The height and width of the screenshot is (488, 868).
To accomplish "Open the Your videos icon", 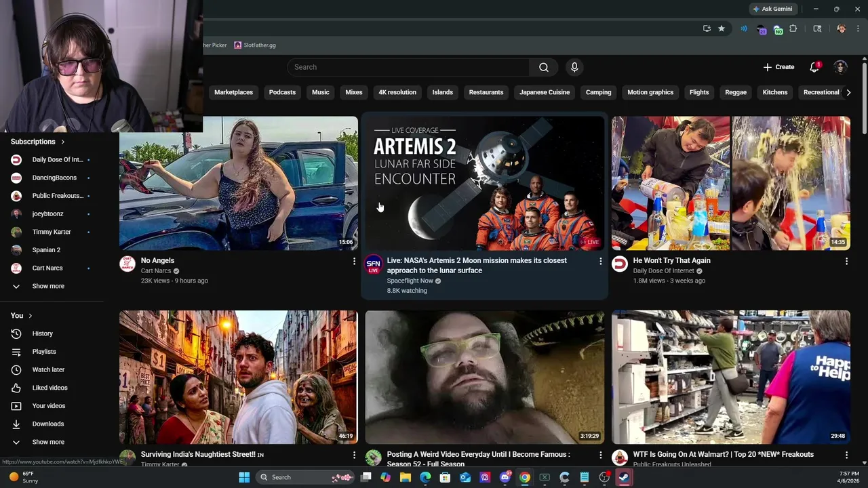I will (x=16, y=406).
